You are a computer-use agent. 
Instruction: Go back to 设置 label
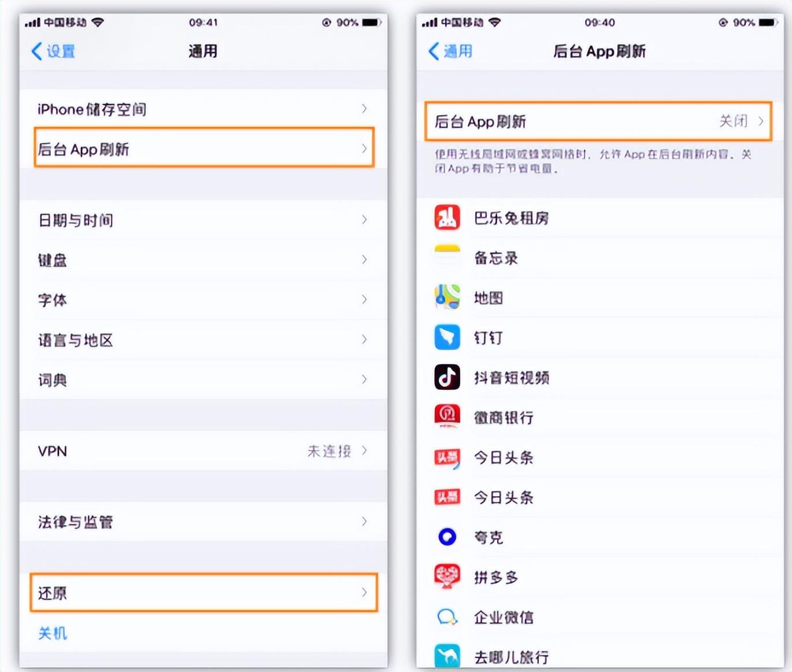point(61,51)
